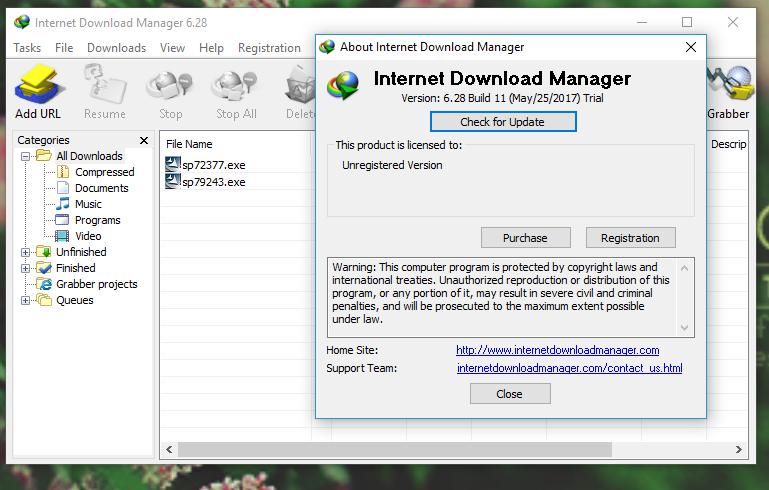Click the File Name column header

point(236,144)
